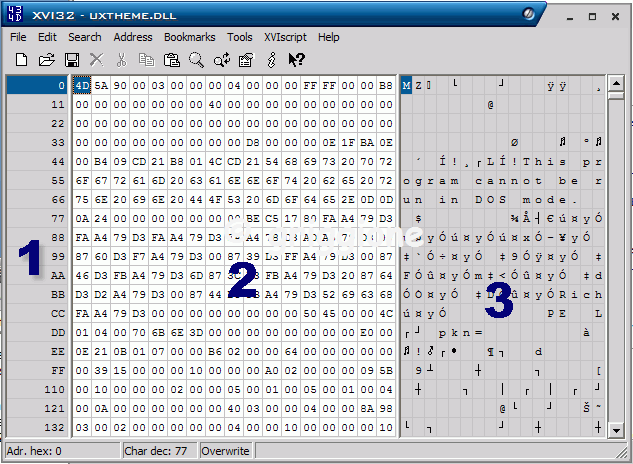Screen dimensions: 633x464
Task: Select byte B6 in row EE
Action: coord(215,351)
